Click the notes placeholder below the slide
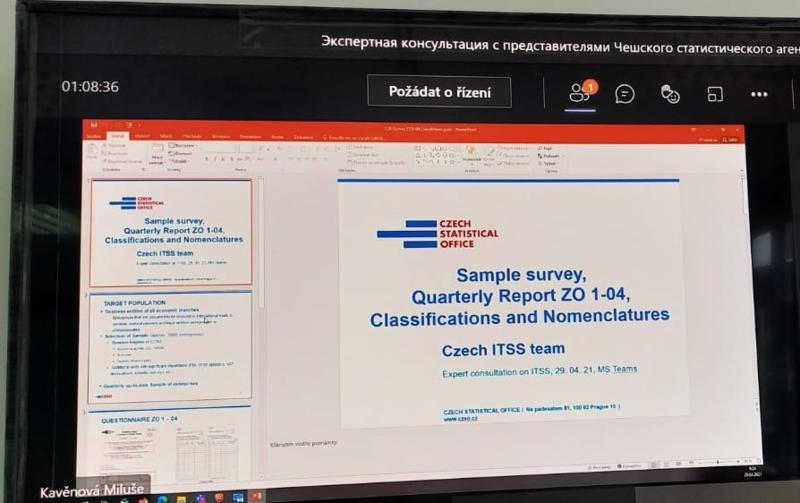 pos(304,444)
